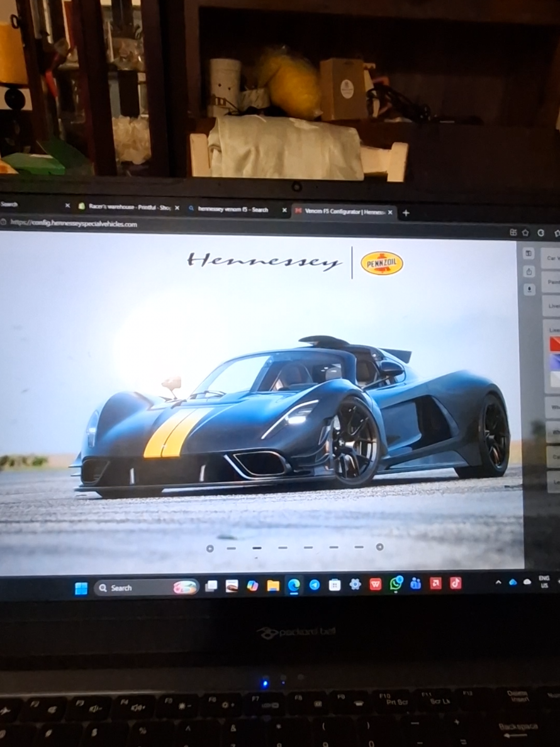Select the fifth view indicator dash

point(333,548)
